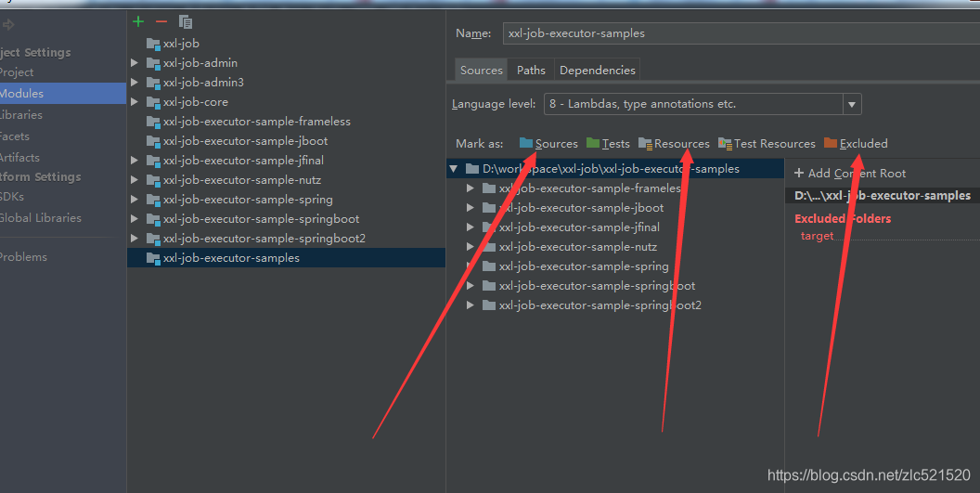Viewport: 980px width, 493px height.
Task: Select the D:\workspace content root row
Action: [x=615, y=169]
